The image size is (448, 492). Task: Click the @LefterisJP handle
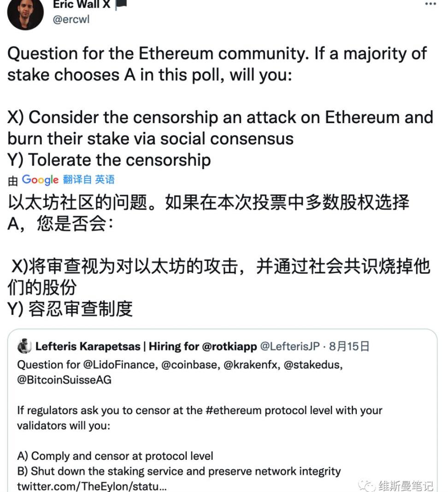[x=289, y=346]
